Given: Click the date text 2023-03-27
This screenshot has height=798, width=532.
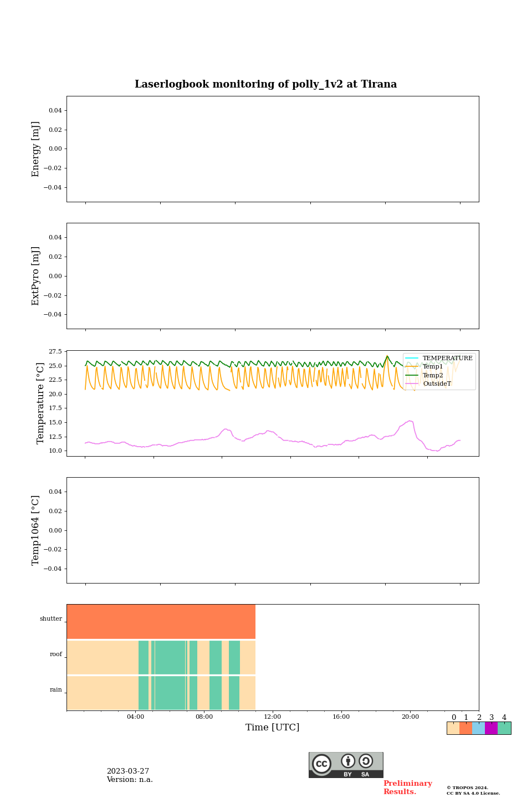Looking at the screenshot, I should click(x=128, y=771).
